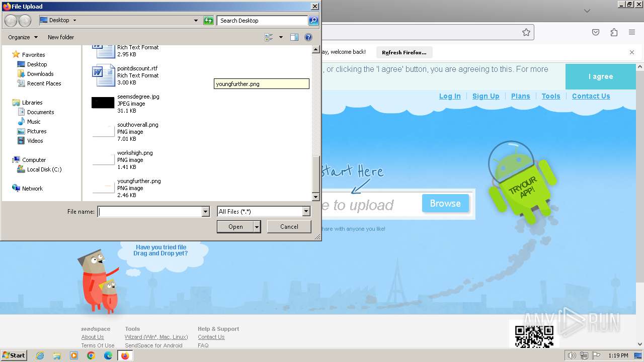This screenshot has width=644, height=362.
Task: Click the Back arrow in File Upload dialog
Action: [x=11, y=21]
